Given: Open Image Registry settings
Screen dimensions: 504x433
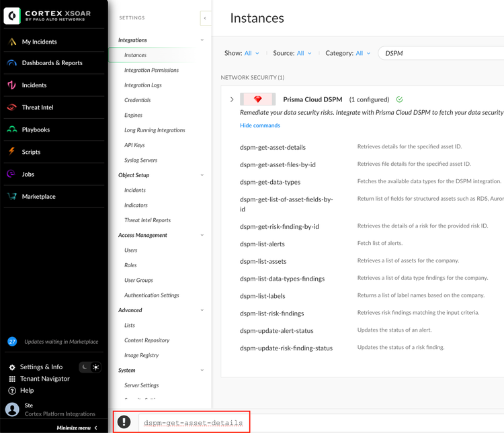Looking at the screenshot, I should point(141,356).
